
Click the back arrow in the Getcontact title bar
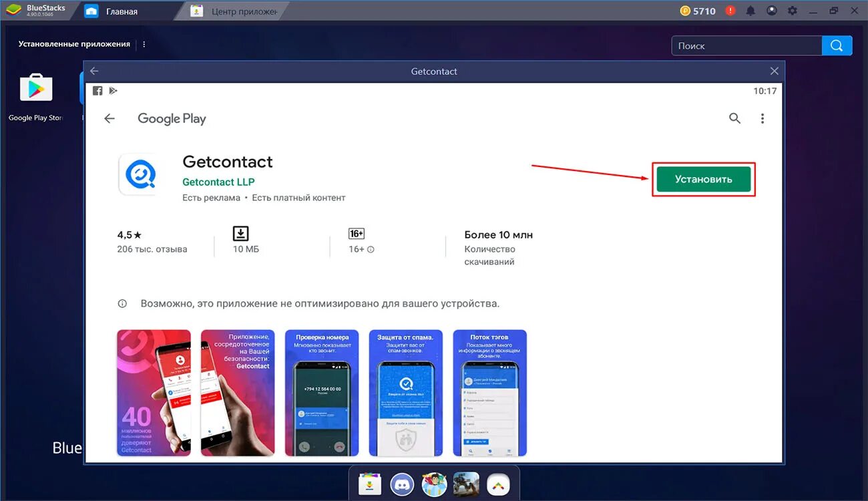pos(94,71)
